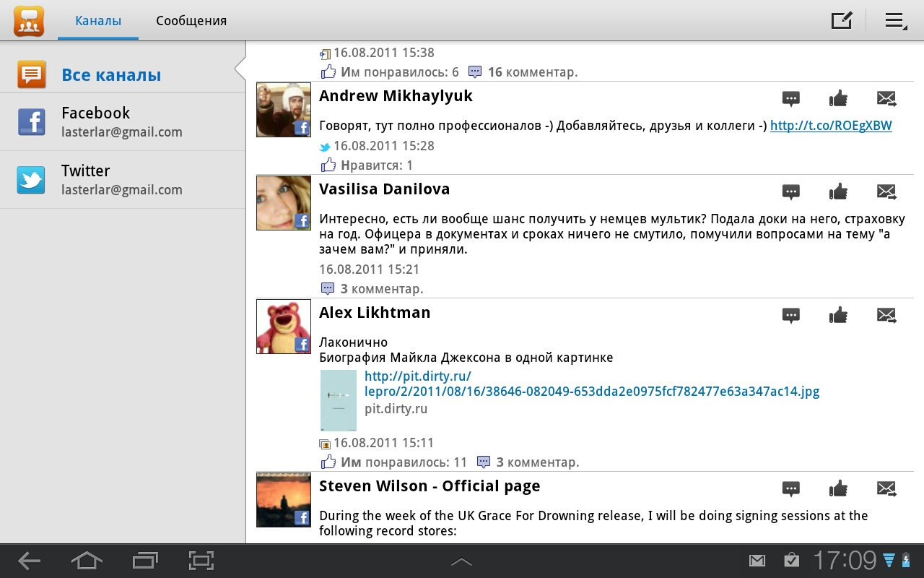Expand the system bar center chevron
Screen dimensions: 924x578
[461, 561]
